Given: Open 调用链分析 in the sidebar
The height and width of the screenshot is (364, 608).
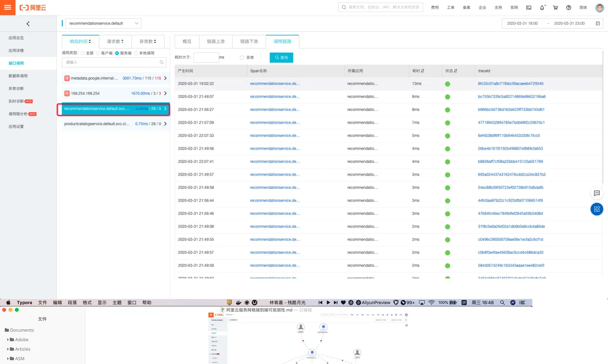Looking at the screenshot, I should [18, 114].
